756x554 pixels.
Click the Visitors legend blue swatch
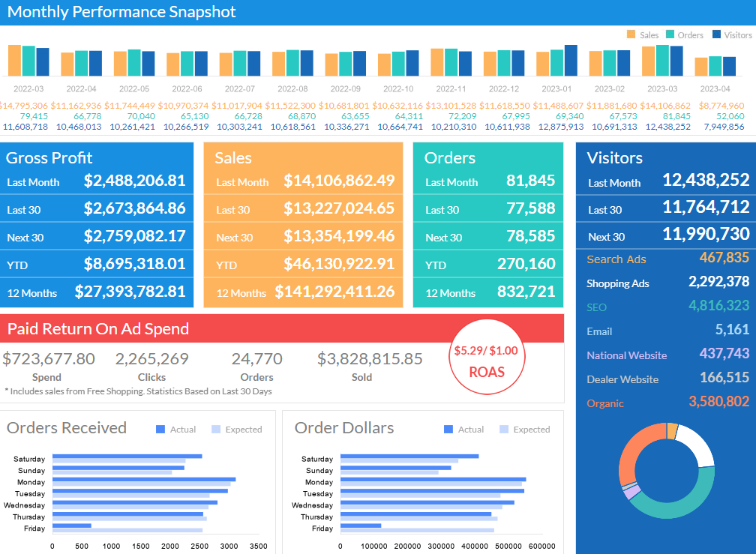coord(716,34)
